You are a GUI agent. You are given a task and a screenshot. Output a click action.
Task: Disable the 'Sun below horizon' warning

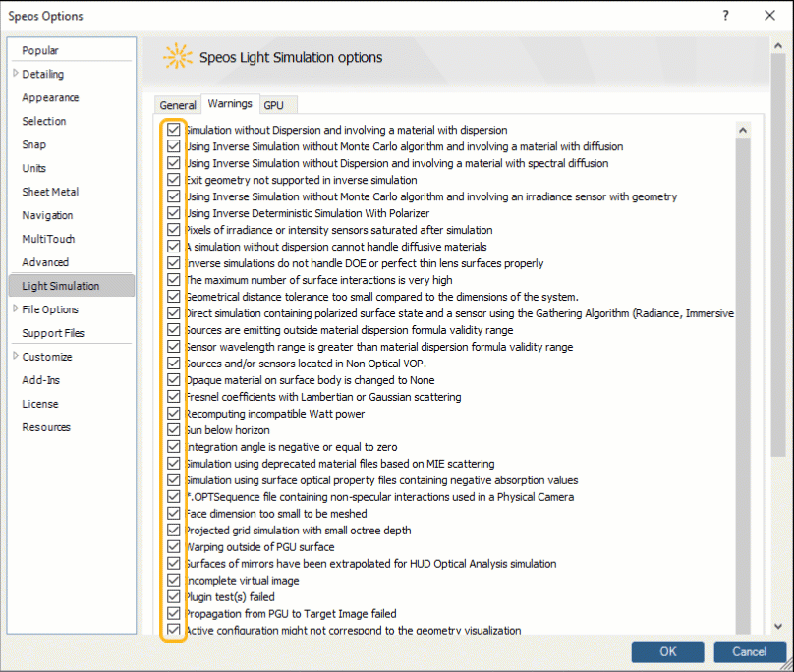(173, 429)
